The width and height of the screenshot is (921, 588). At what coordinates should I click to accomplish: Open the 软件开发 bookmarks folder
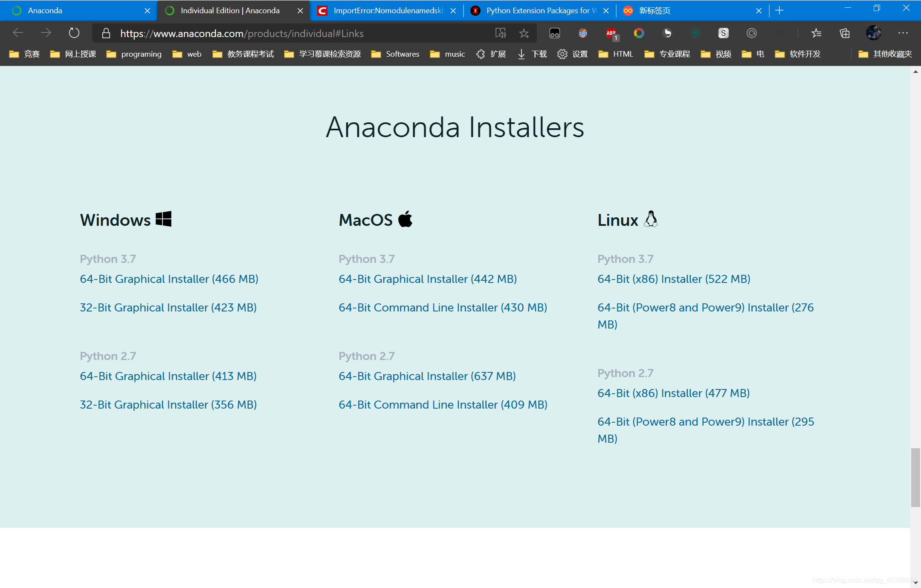coord(797,54)
